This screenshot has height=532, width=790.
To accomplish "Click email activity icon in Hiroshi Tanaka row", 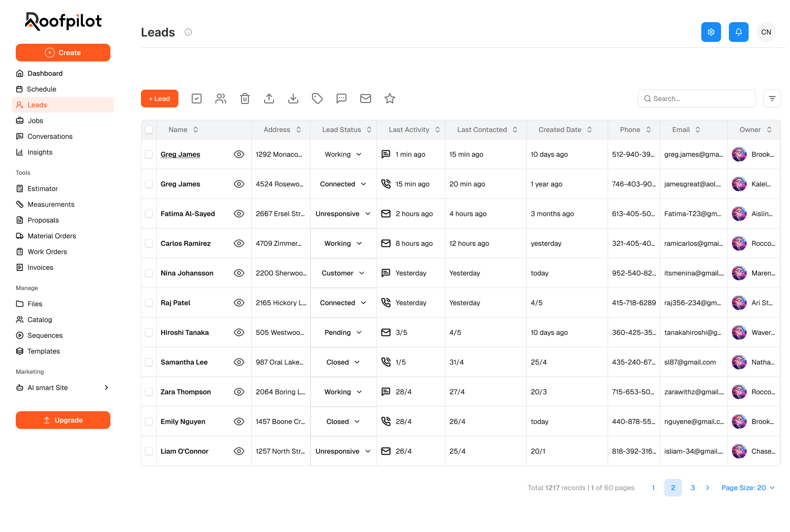I will tap(386, 332).
